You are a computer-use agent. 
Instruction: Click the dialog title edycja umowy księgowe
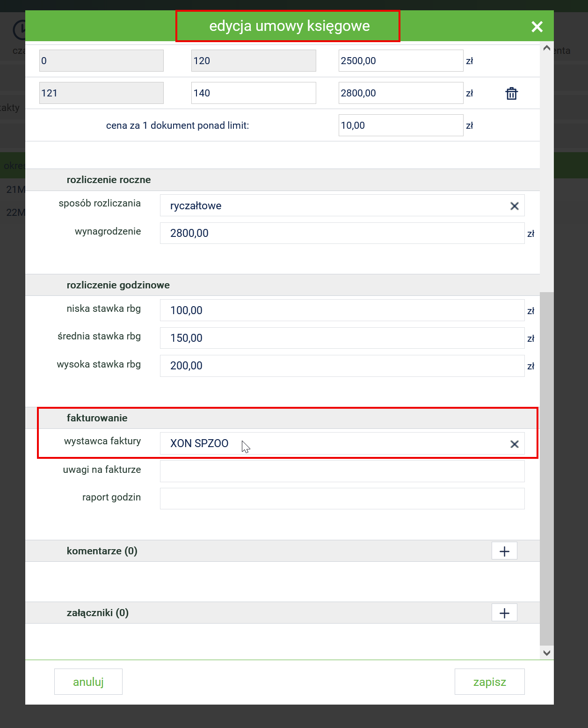click(x=290, y=26)
